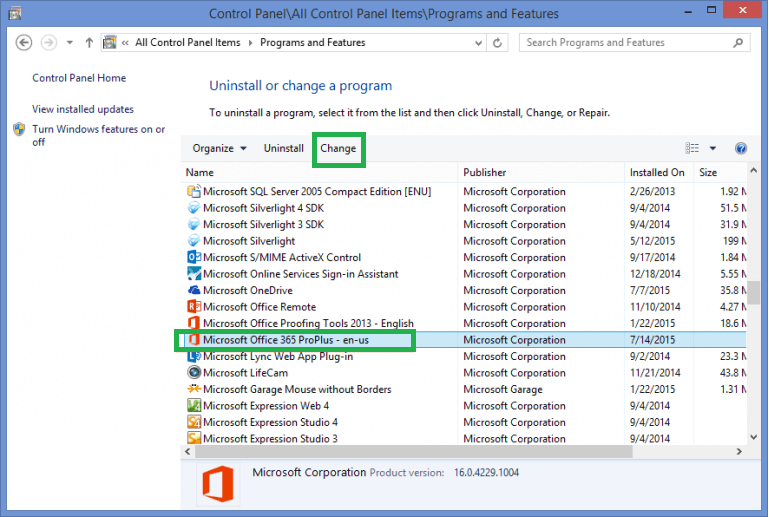
Task: Click the Back navigation arrow
Action: tap(24, 43)
